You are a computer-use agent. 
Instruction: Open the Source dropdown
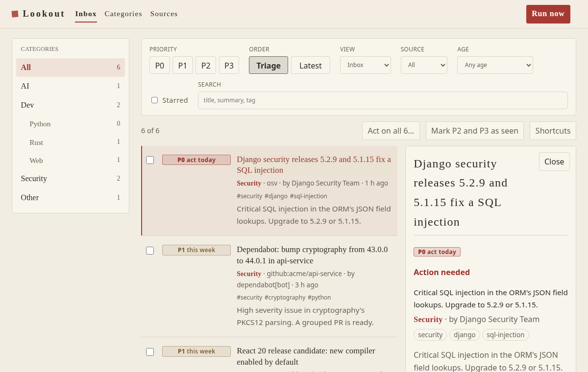[424, 65]
